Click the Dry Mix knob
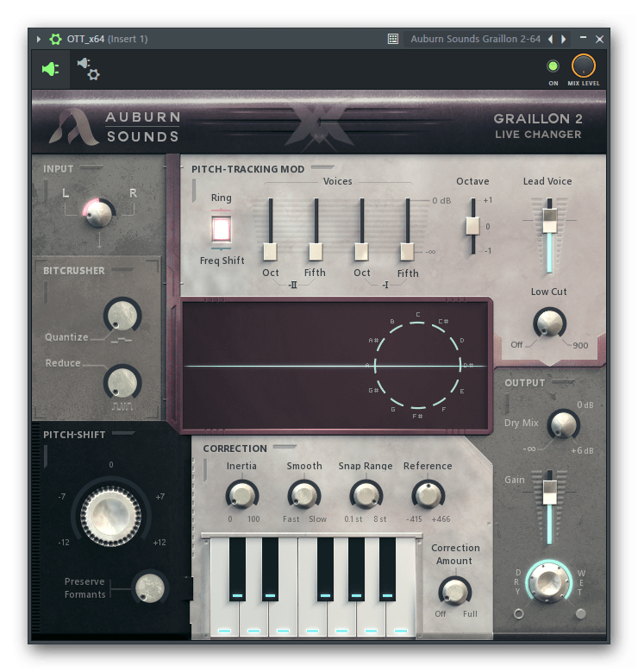 click(564, 424)
